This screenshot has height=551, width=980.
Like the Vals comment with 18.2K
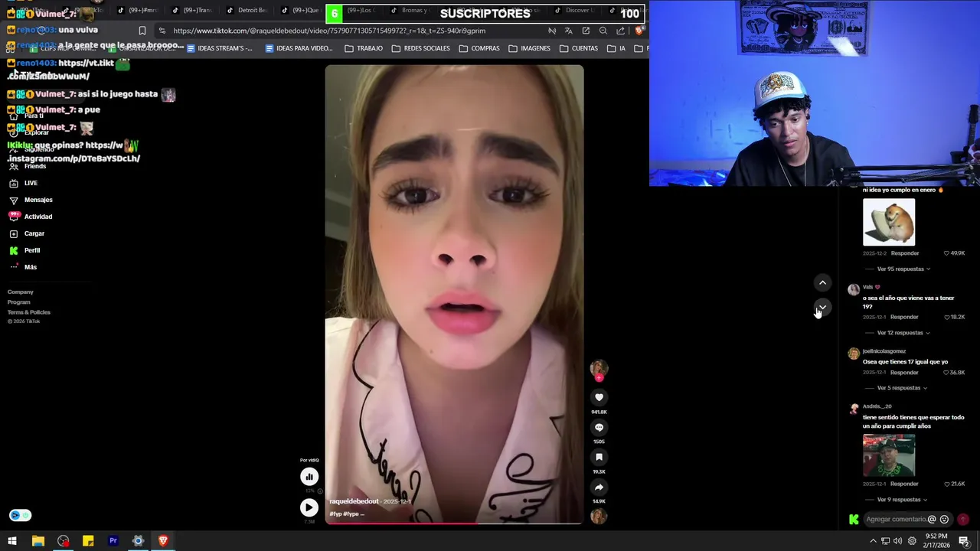click(946, 317)
